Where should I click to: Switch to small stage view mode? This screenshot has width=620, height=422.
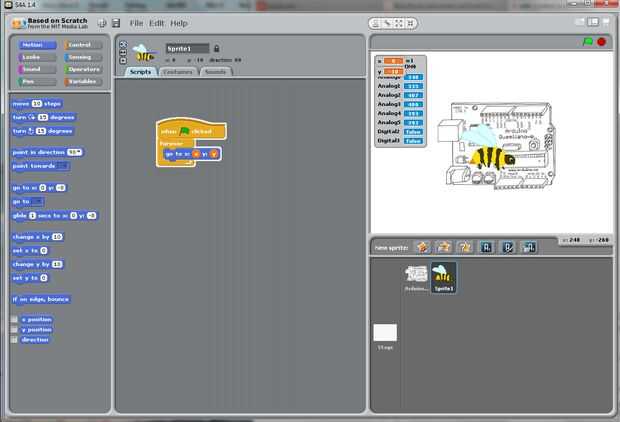point(580,22)
